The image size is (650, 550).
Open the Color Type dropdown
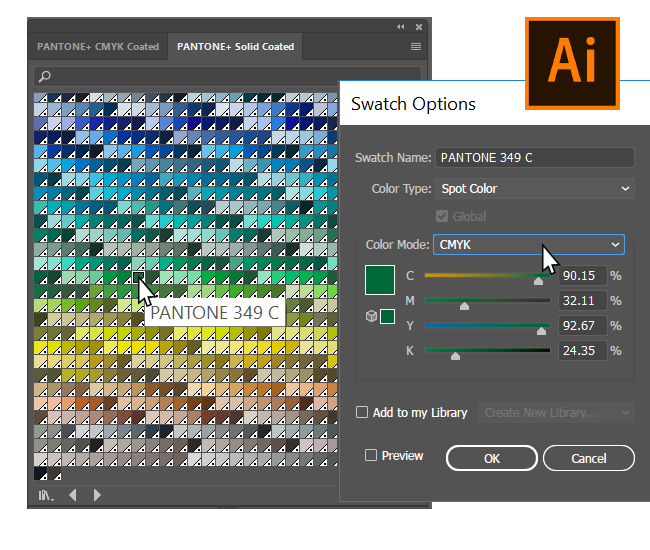point(535,189)
